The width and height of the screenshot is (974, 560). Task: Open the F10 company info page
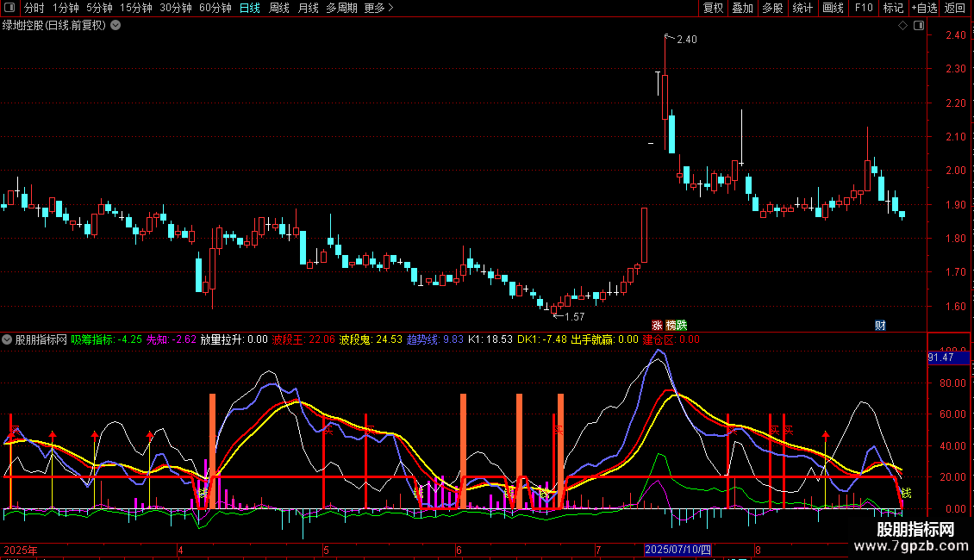click(863, 8)
